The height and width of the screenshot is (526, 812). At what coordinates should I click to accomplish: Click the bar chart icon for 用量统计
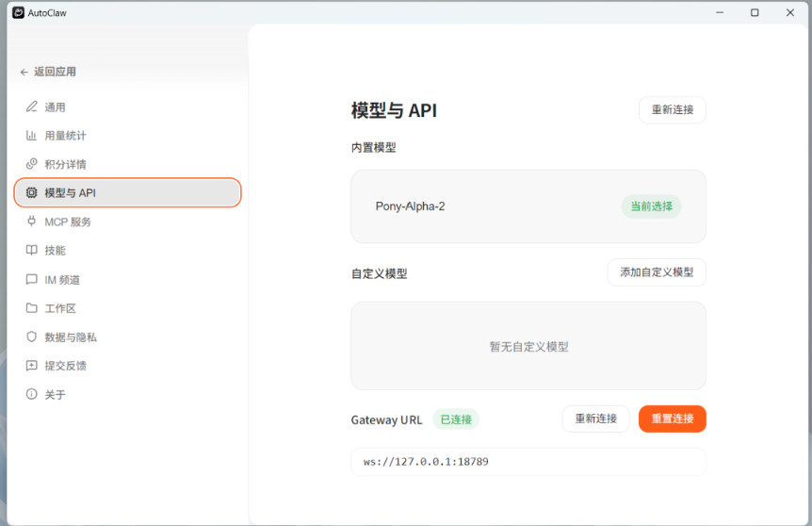32,136
